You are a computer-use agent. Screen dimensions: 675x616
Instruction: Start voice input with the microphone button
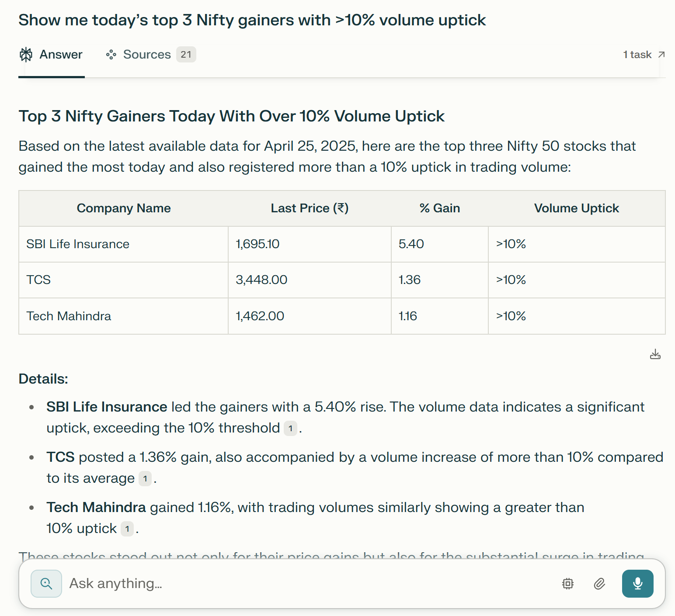tap(637, 584)
